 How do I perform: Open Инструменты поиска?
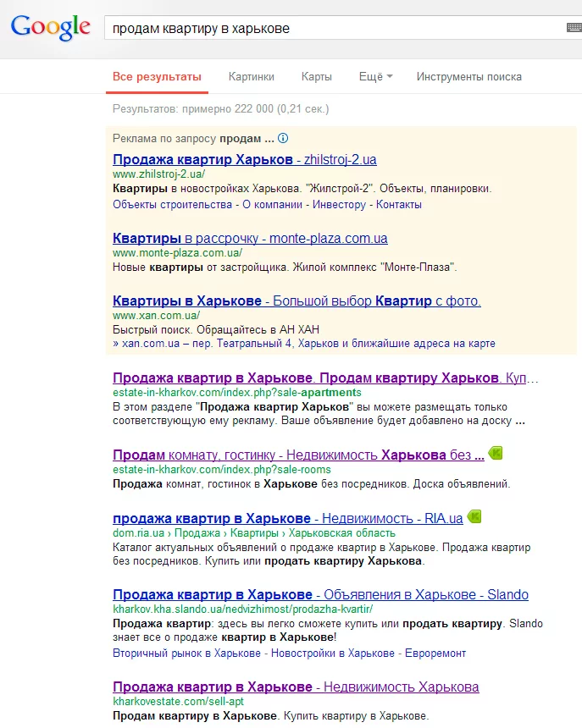[469, 76]
